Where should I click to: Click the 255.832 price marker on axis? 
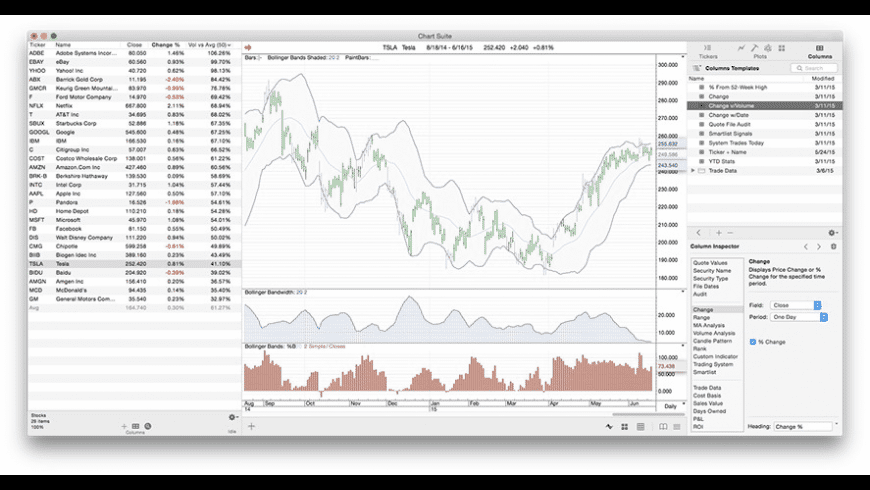click(x=668, y=144)
